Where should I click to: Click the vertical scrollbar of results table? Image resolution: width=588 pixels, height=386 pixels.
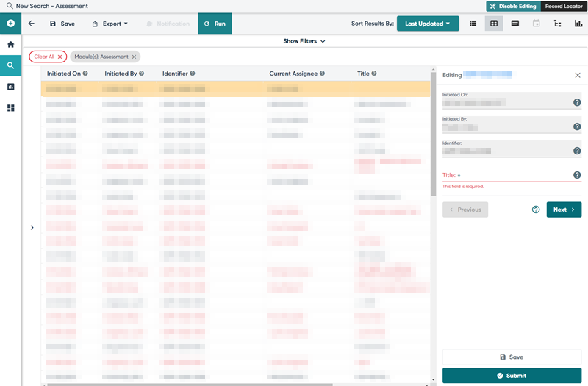[x=433, y=135]
